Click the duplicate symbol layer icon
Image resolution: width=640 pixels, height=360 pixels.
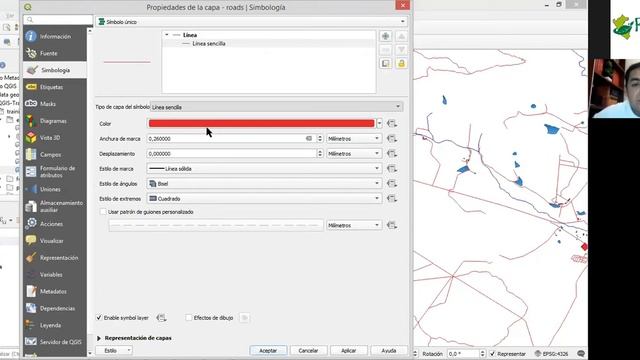tap(385, 63)
